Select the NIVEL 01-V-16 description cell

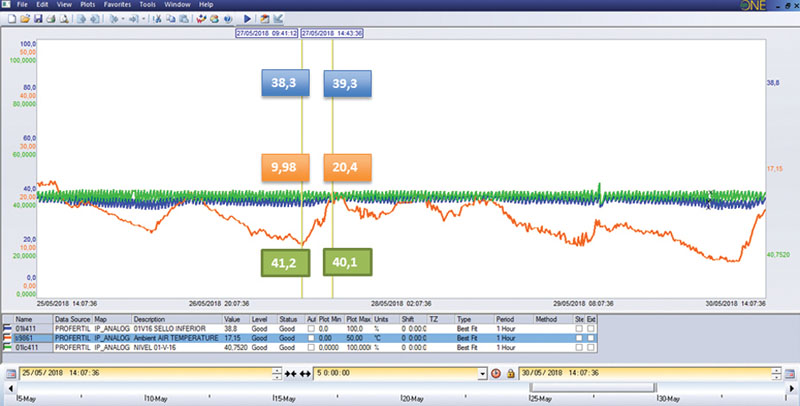click(x=177, y=347)
